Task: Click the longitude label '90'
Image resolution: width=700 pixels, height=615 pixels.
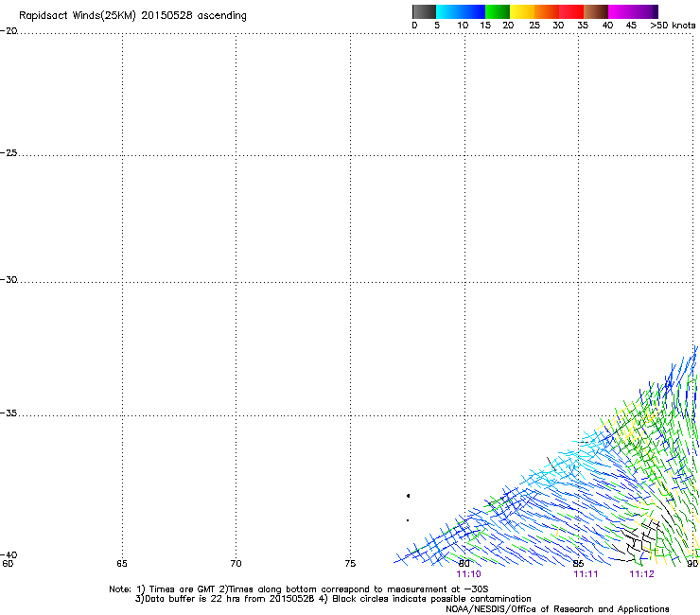Action: coord(692,564)
